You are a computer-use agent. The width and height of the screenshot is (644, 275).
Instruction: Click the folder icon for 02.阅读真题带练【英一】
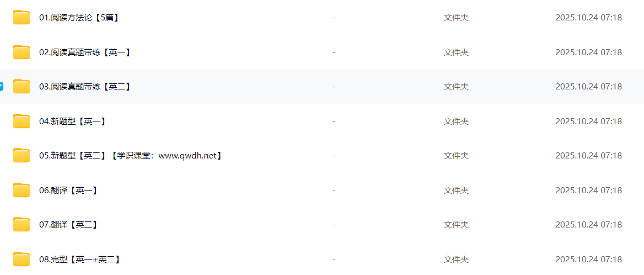(22, 52)
